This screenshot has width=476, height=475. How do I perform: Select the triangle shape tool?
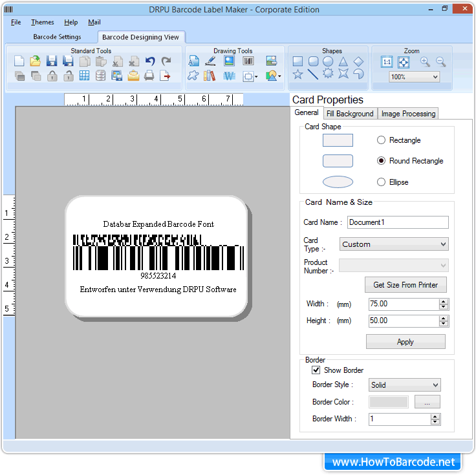click(343, 61)
